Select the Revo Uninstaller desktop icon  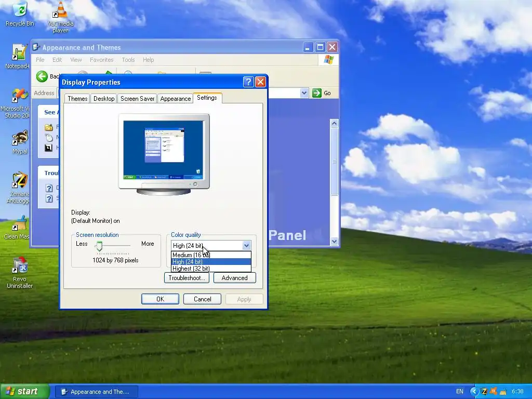pyautogui.click(x=20, y=273)
